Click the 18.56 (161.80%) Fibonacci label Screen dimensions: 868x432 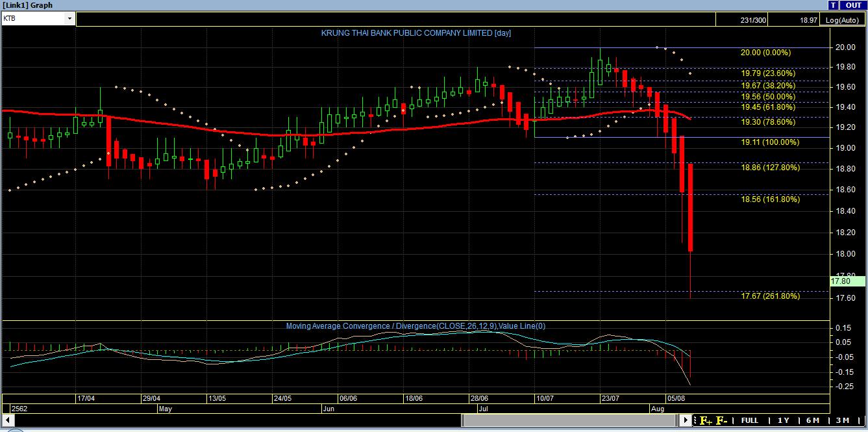coord(770,199)
